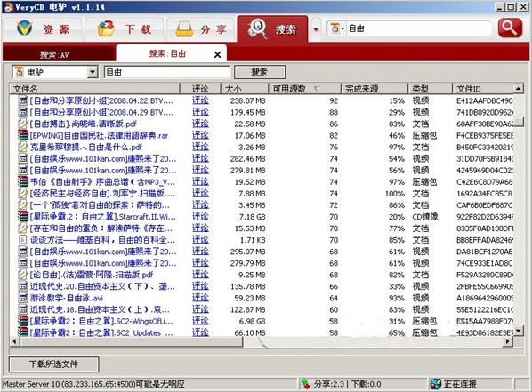Click document icon of [存在和自由的重负 file
Viewport: 532px width, 392px height.
coord(23,228)
